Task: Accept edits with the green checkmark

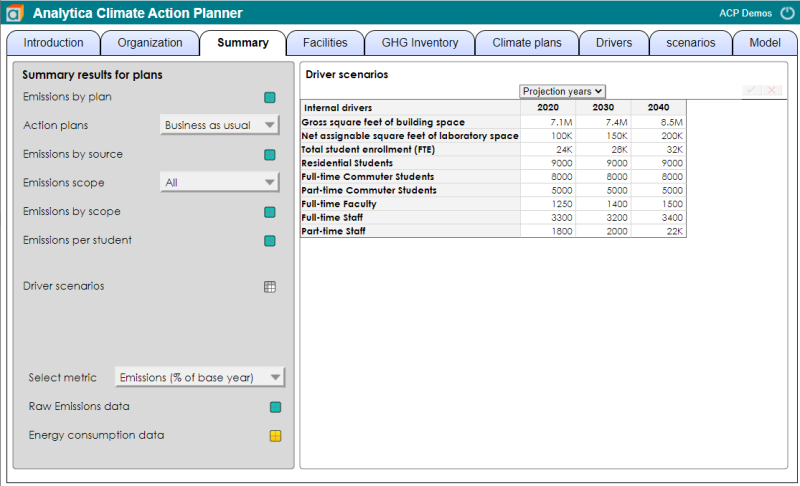Action: [751, 90]
